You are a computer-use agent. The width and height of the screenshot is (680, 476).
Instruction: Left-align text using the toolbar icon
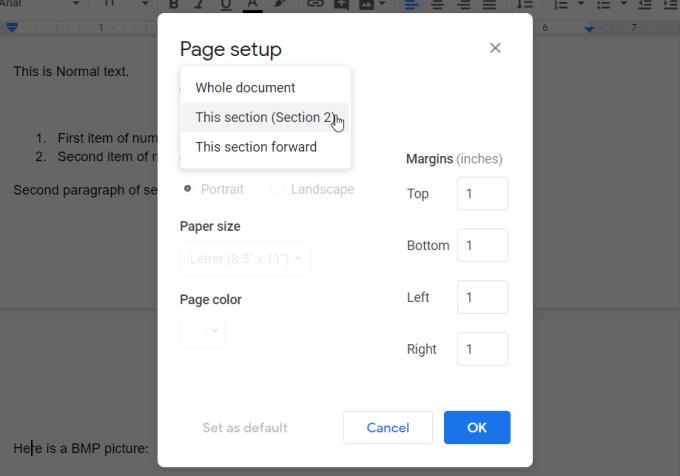pos(412,5)
